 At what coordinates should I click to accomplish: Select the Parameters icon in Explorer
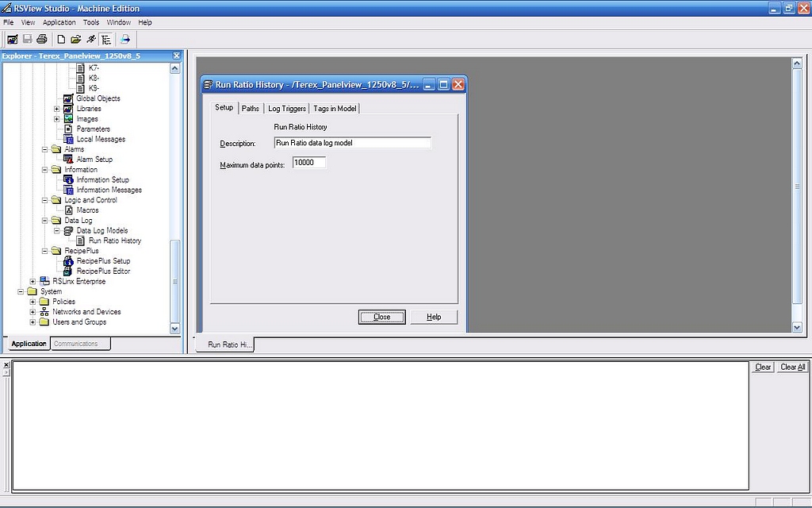pyautogui.click(x=68, y=129)
